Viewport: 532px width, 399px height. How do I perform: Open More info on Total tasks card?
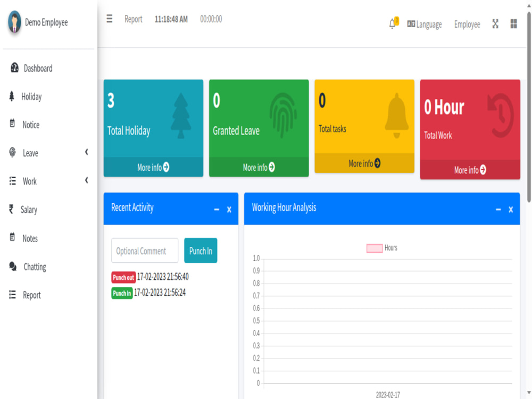pyautogui.click(x=364, y=163)
